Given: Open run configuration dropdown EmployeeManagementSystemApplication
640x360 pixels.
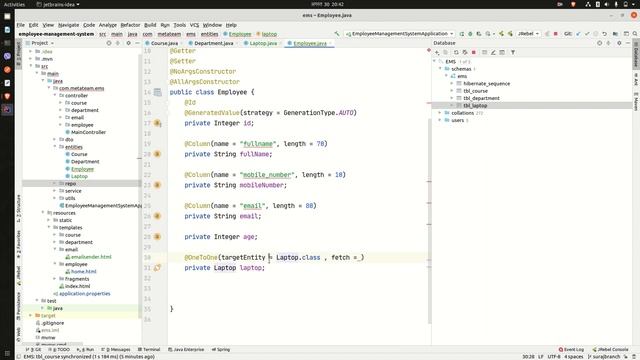Looking at the screenshot, I should pos(400,34).
